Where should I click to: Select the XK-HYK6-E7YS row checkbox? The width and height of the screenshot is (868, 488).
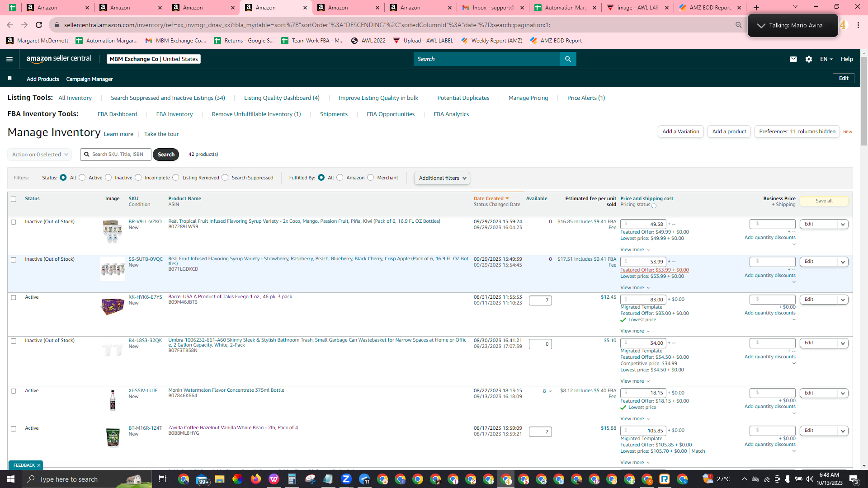pos(14,298)
